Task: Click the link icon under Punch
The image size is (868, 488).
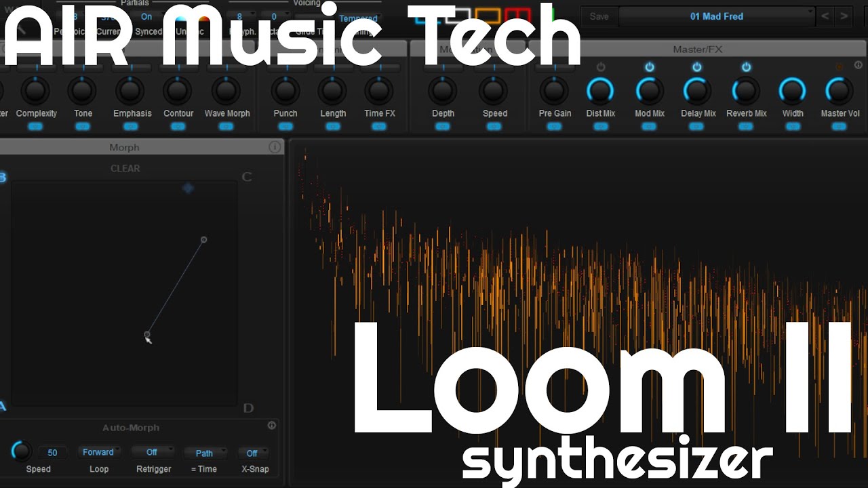Action: coord(285,126)
